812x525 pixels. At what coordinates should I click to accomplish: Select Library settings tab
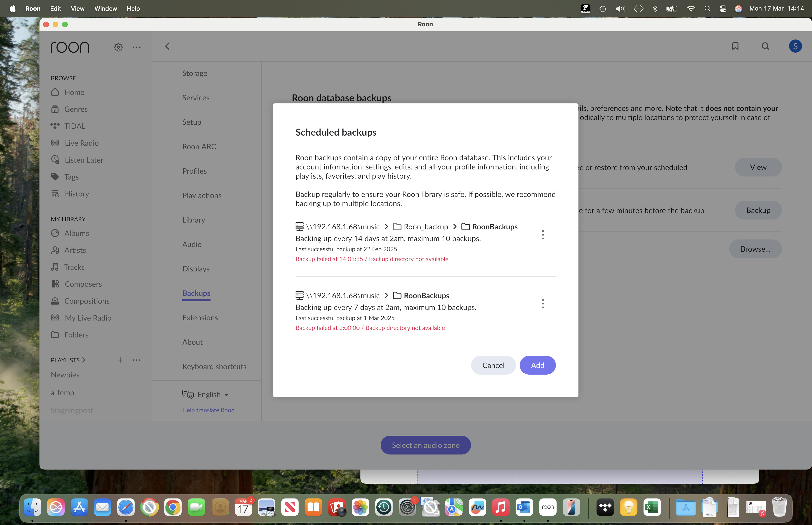pos(194,220)
